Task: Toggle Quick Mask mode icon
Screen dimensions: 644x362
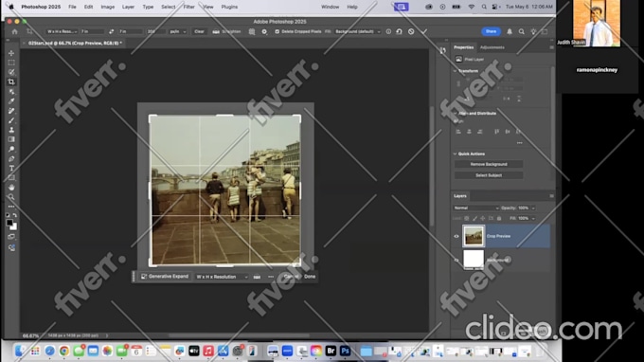Action: (11, 237)
